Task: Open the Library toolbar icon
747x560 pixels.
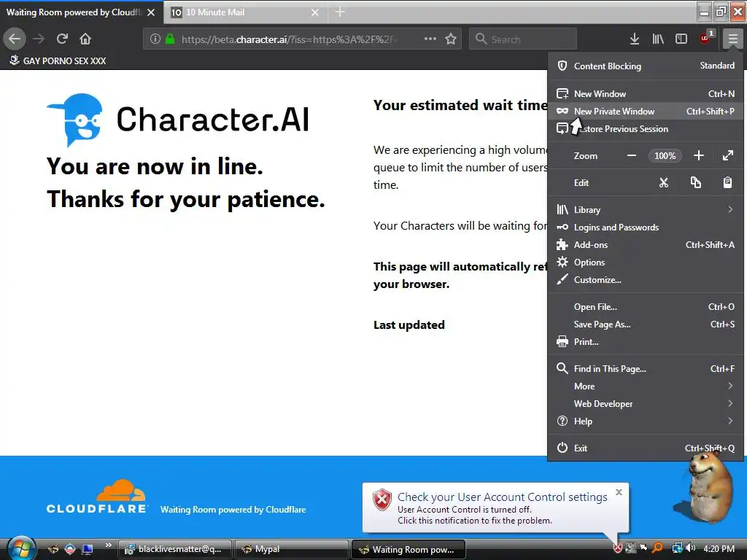Action: [x=658, y=39]
